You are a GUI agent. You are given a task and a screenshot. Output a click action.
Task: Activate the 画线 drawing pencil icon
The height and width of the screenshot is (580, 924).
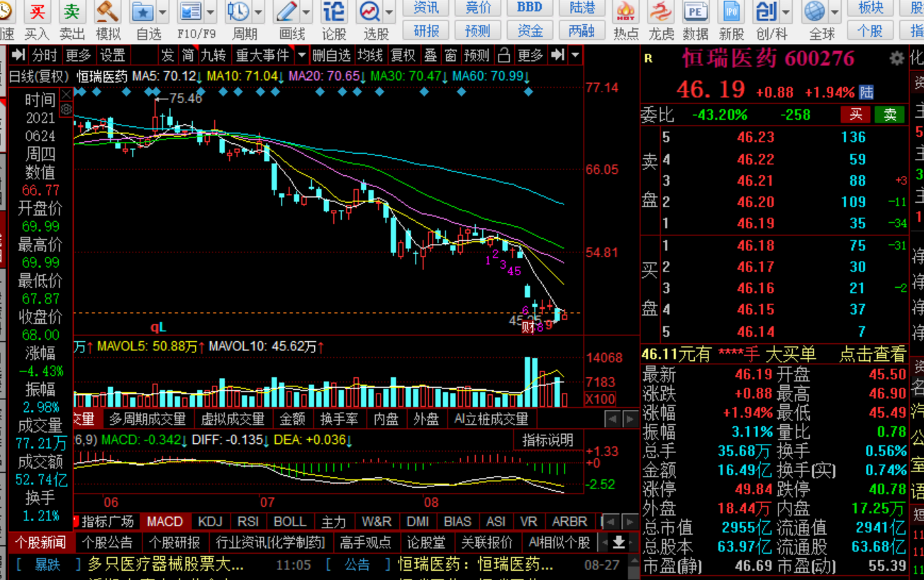point(286,12)
